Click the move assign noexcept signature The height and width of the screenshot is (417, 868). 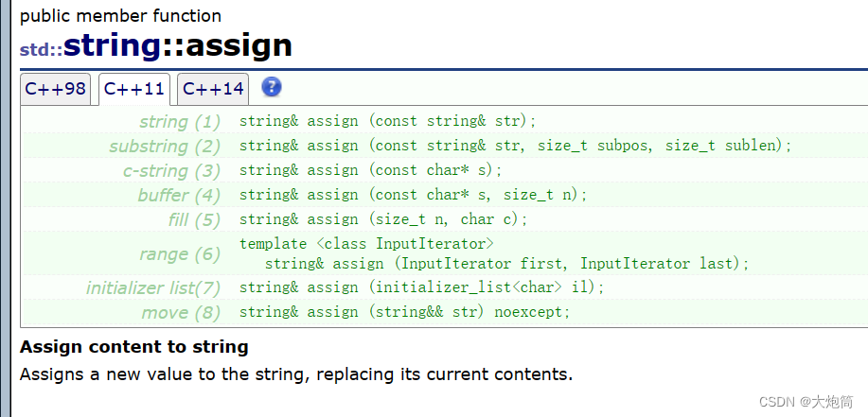[405, 312]
